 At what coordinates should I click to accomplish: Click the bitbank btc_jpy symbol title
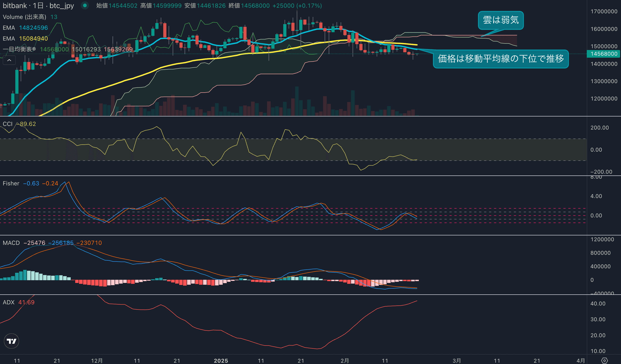(x=38, y=5)
